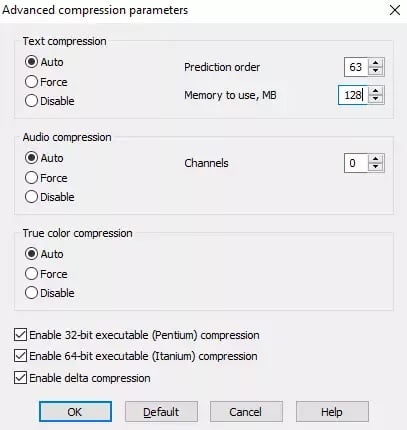Decrease the Prediction order value
This screenshot has width=407, height=430.
376,71
